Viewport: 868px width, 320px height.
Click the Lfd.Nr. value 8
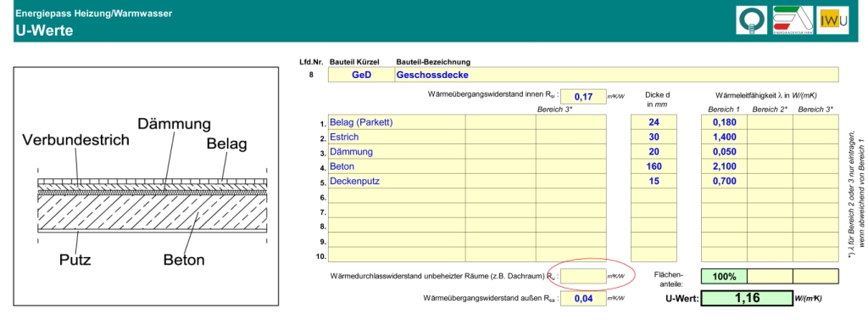(x=312, y=75)
